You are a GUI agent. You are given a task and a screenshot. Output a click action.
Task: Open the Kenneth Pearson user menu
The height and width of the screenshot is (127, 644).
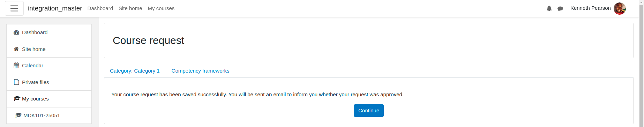(598, 8)
